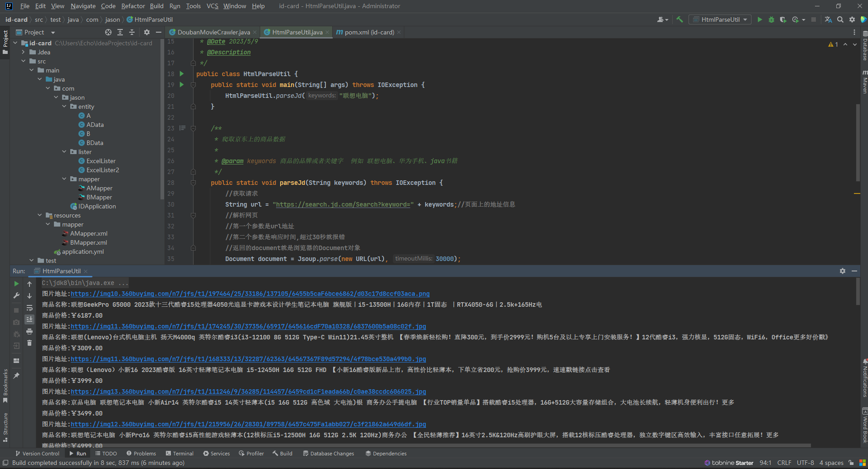The height and width of the screenshot is (469, 868).
Task: Collapse all items in the Project panel
Action: coord(132,32)
